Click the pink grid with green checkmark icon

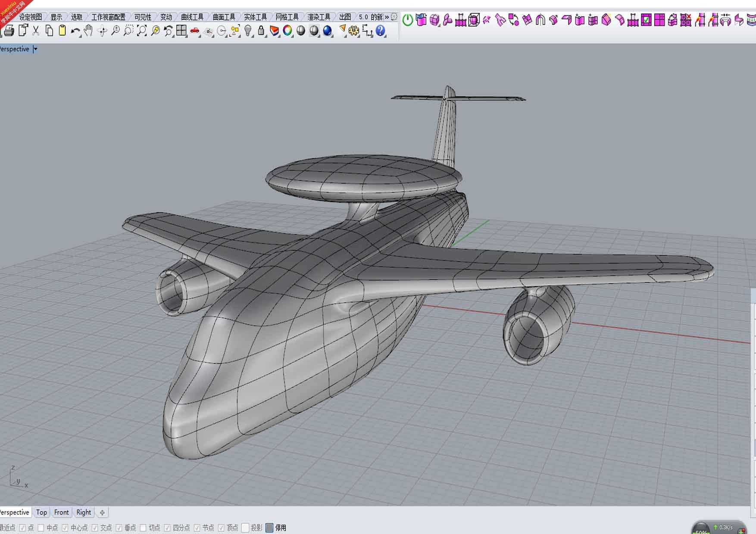click(646, 20)
